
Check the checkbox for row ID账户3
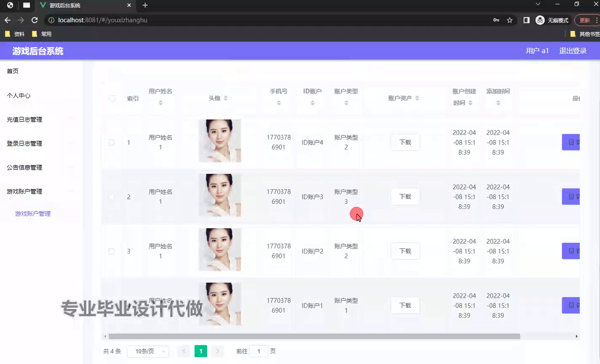(111, 197)
